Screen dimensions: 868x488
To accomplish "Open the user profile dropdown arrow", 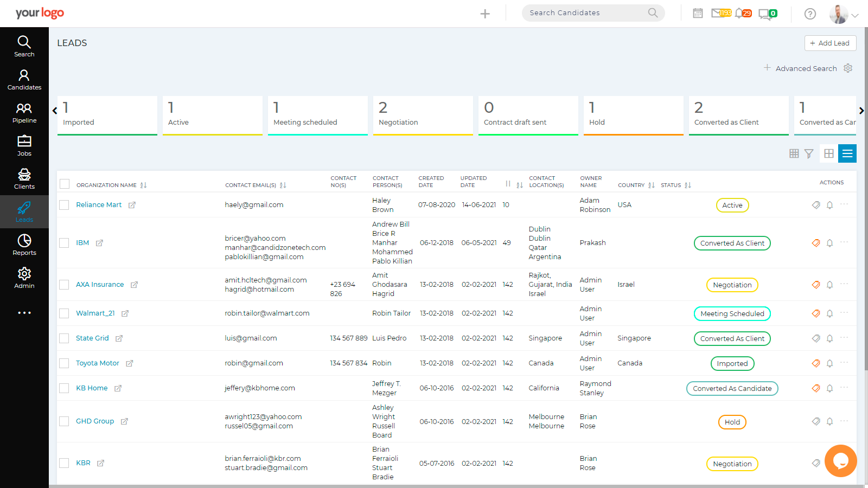I will coord(855,15).
